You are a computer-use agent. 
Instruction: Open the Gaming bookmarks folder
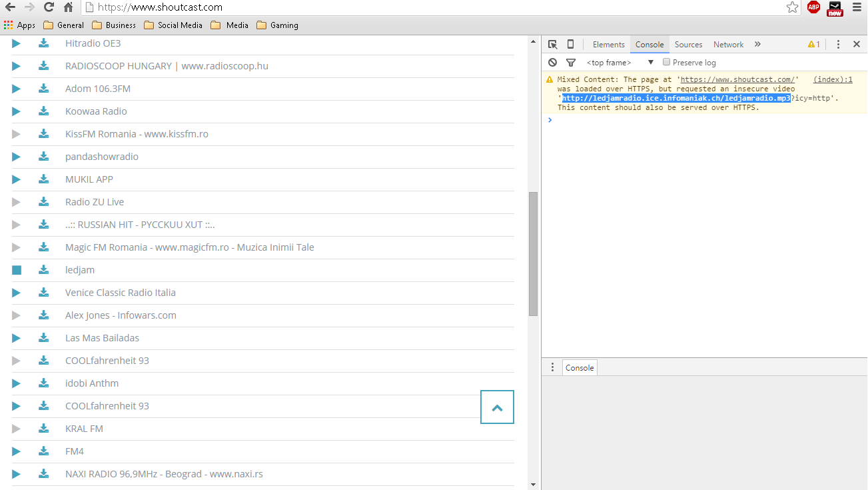(278, 25)
